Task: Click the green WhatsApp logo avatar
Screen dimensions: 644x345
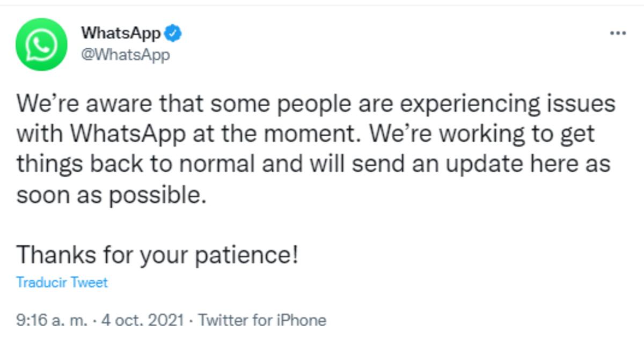Action: tap(41, 45)
